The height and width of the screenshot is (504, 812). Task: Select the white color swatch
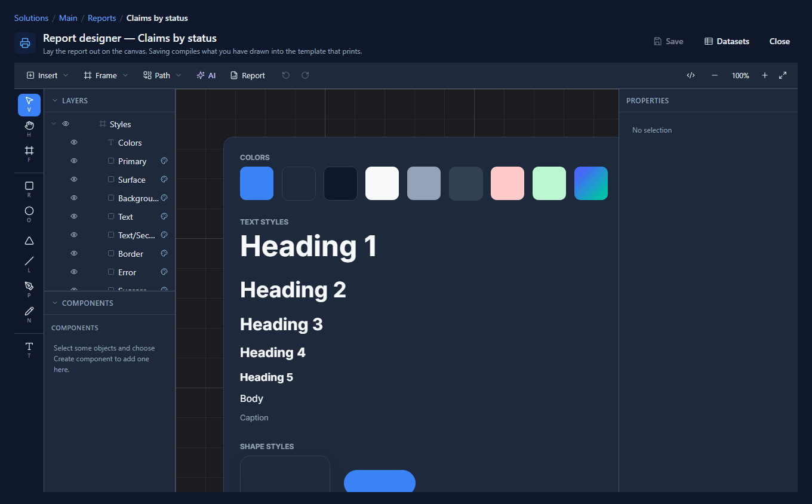[x=382, y=183]
